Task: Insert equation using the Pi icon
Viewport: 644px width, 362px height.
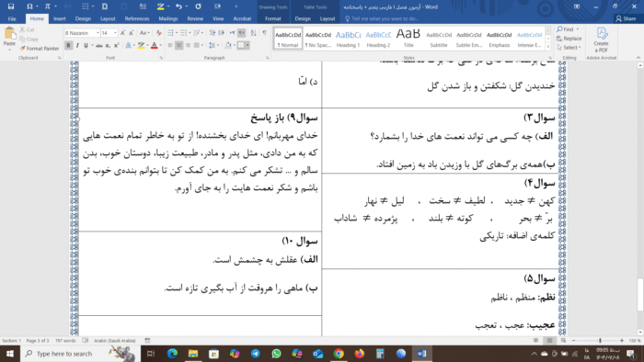Action: (x=47, y=6)
